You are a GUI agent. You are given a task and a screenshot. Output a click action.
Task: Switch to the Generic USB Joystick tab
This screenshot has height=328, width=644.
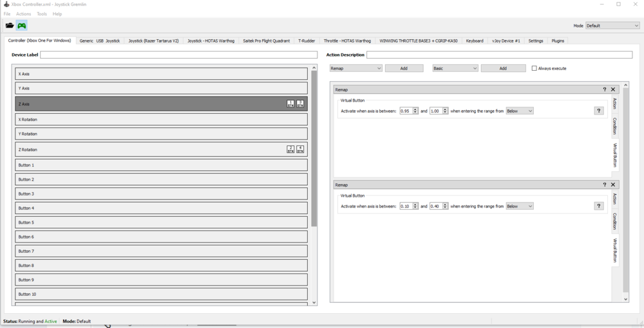click(100, 41)
